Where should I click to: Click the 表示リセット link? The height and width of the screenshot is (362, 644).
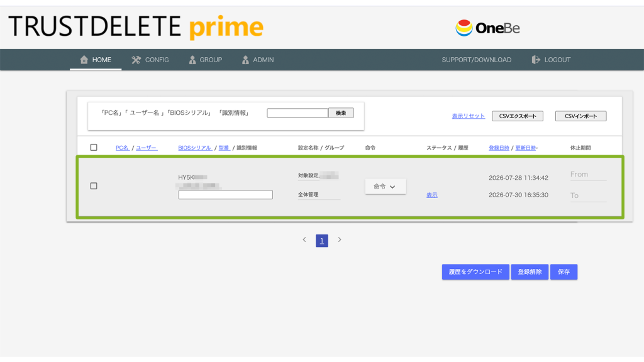(x=468, y=116)
